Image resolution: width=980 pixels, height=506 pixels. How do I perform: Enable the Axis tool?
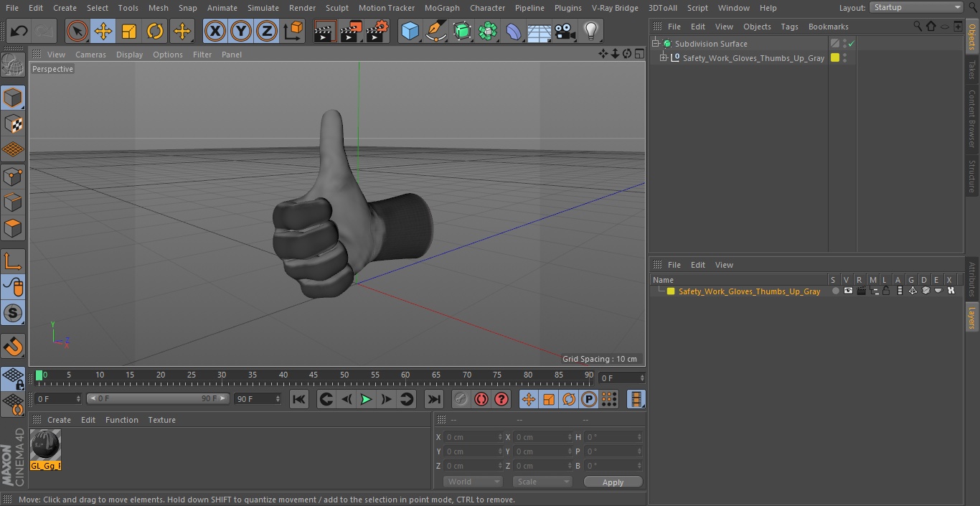pyautogui.click(x=13, y=261)
